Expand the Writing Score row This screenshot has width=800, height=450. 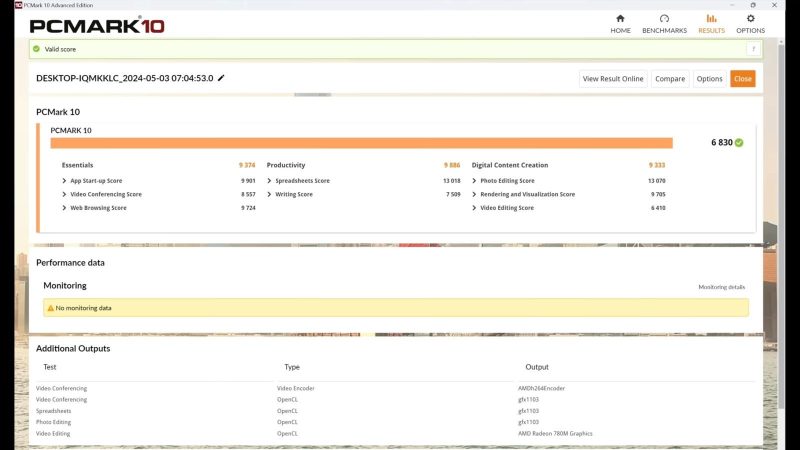click(270, 194)
